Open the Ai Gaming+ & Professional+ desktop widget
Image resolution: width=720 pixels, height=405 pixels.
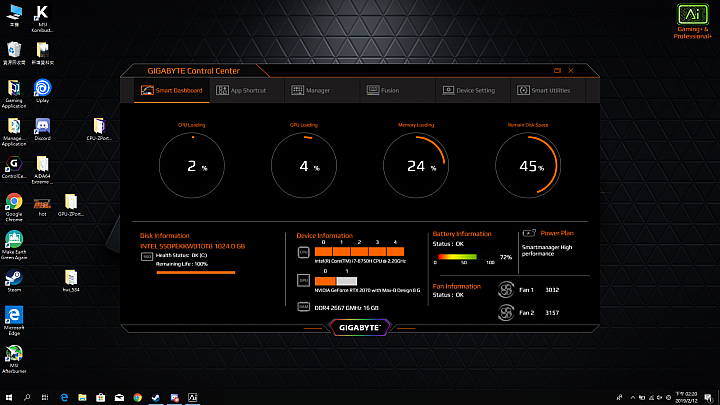click(x=692, y=21)
